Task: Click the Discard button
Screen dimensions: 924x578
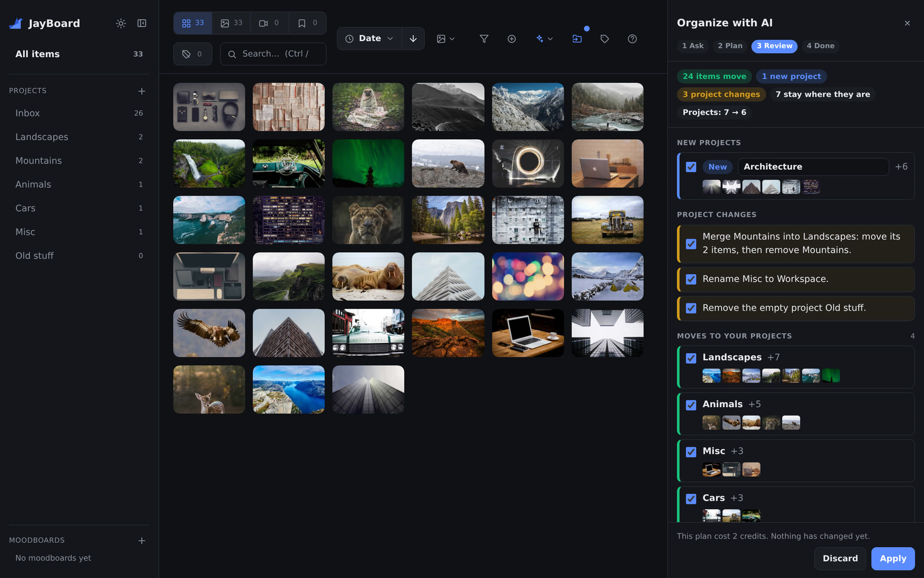Action: click(840, 559)
